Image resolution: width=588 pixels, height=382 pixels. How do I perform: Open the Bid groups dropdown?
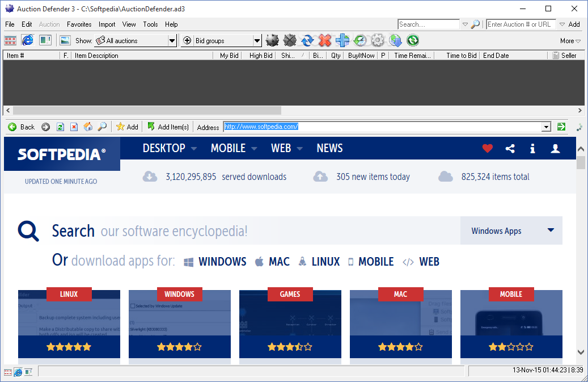257,40
